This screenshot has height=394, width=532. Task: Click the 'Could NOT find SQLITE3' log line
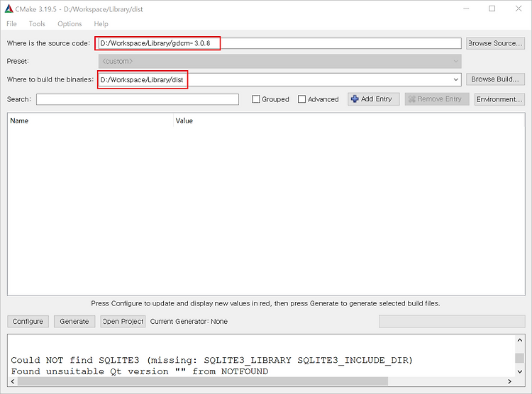click(211, 360)
